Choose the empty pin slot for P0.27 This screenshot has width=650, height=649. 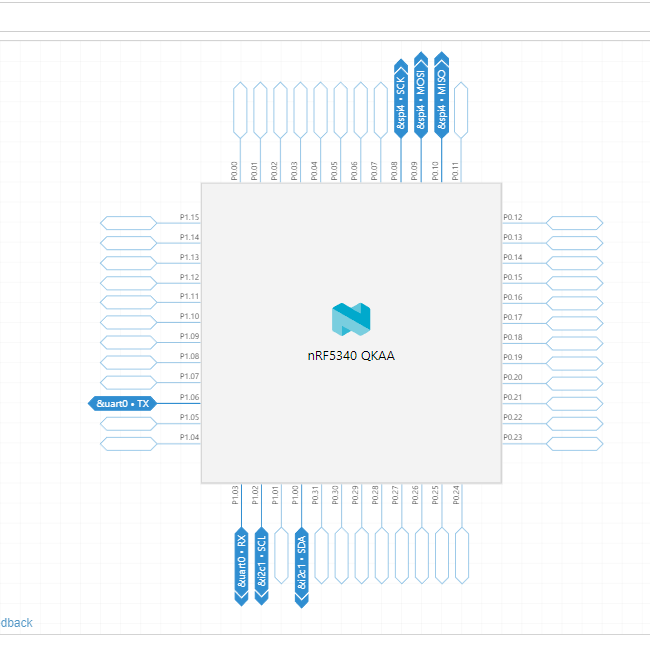click(402, 555)
